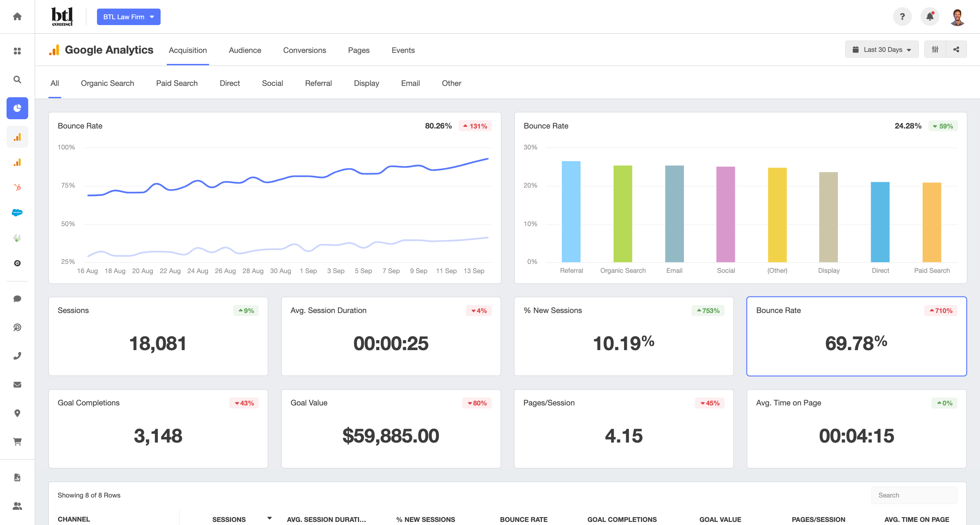Select the All channel tab

tap(54, 83)
